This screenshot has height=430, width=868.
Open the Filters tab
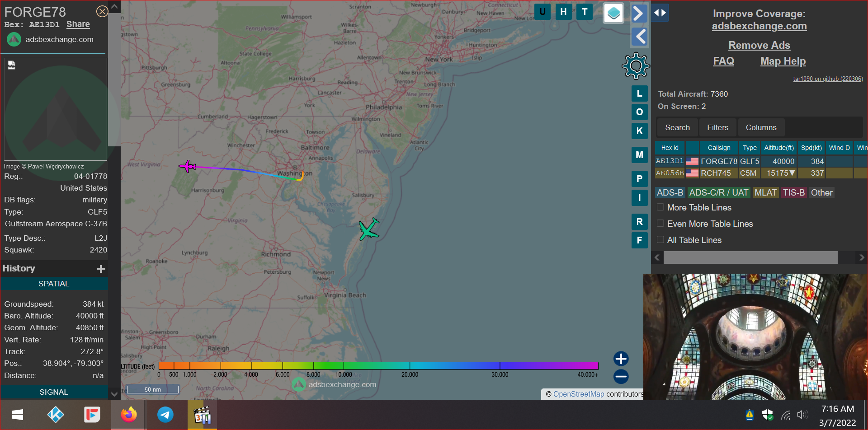pyautogui.click(x=717, y=128)
